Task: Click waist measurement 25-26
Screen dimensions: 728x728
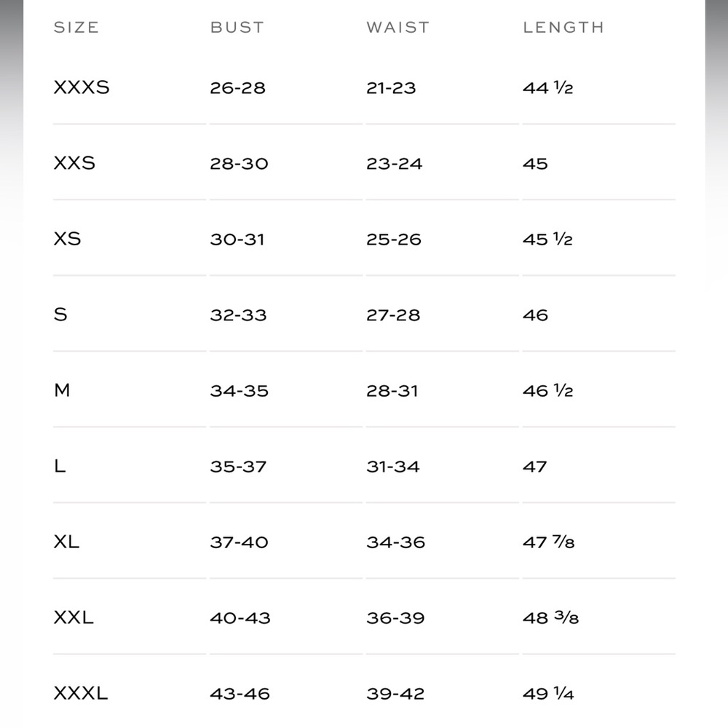Action: 394,239
